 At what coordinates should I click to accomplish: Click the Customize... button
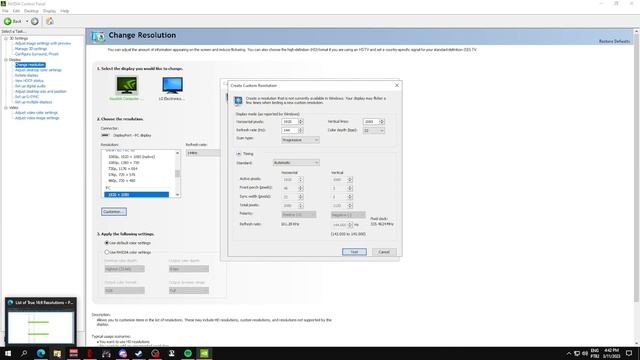[114, 212]
